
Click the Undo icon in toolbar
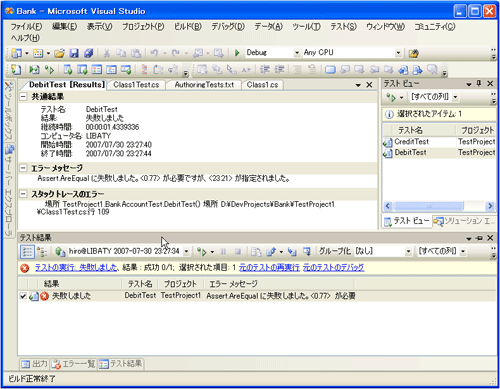[154, 53]
